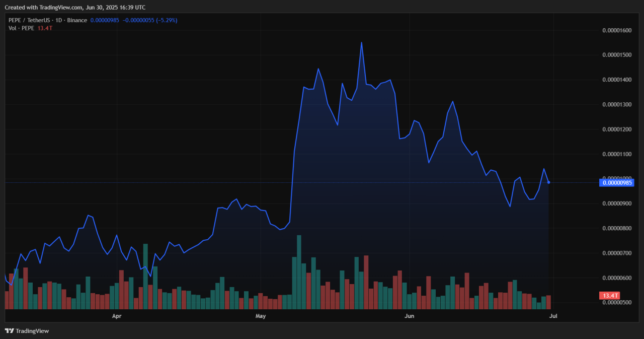Click the 0.00001600 price axis label
644x339 pixels.
pos(617,30)
